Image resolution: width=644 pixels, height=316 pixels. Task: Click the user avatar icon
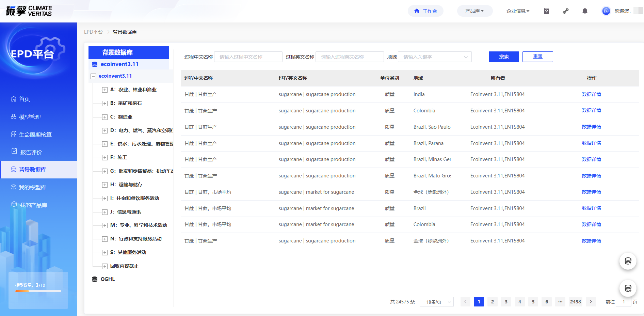tap(606, 11)
